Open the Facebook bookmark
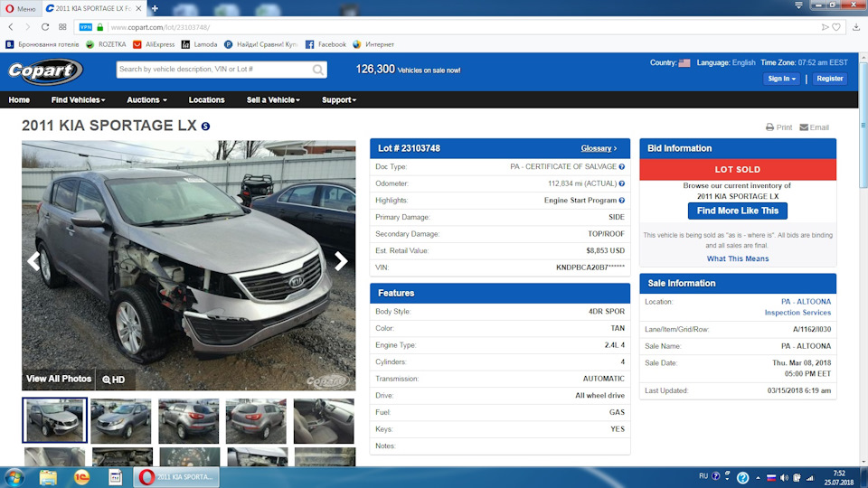Viewport: 868px width, 488px height. click(325, 44)
